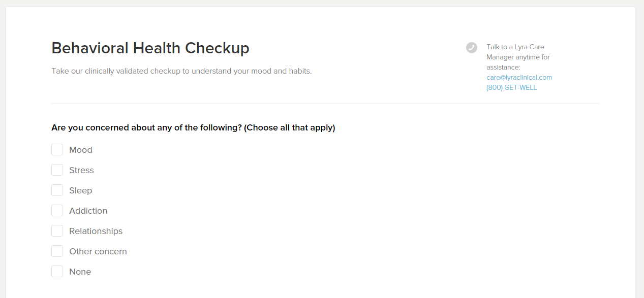
Task: Click the 'Are you concerned' question text
Action: click(x=193, y=128)
